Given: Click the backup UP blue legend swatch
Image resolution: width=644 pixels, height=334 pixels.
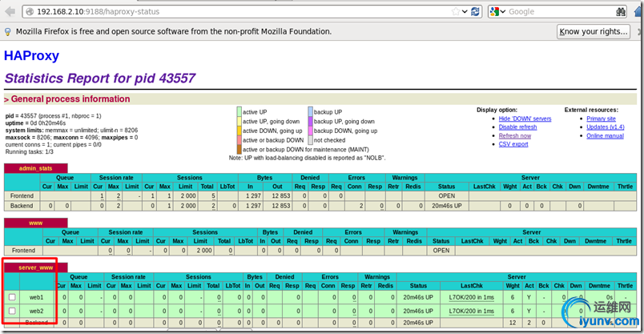Looking at the screenshot, I should [311, 112].
